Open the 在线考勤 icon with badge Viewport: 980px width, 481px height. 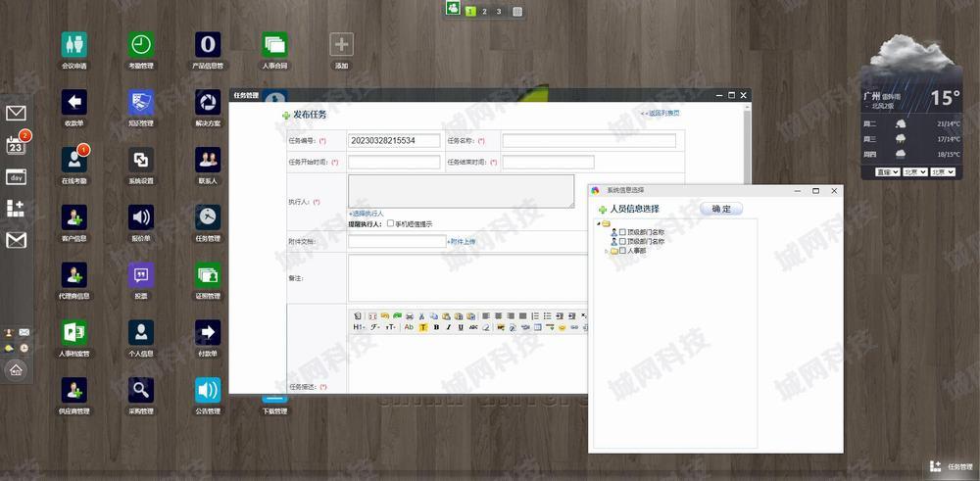click(x=73, y=160)
